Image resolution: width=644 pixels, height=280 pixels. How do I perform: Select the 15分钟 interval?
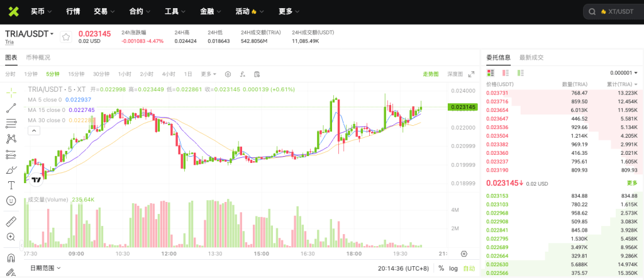pos(76,74)
